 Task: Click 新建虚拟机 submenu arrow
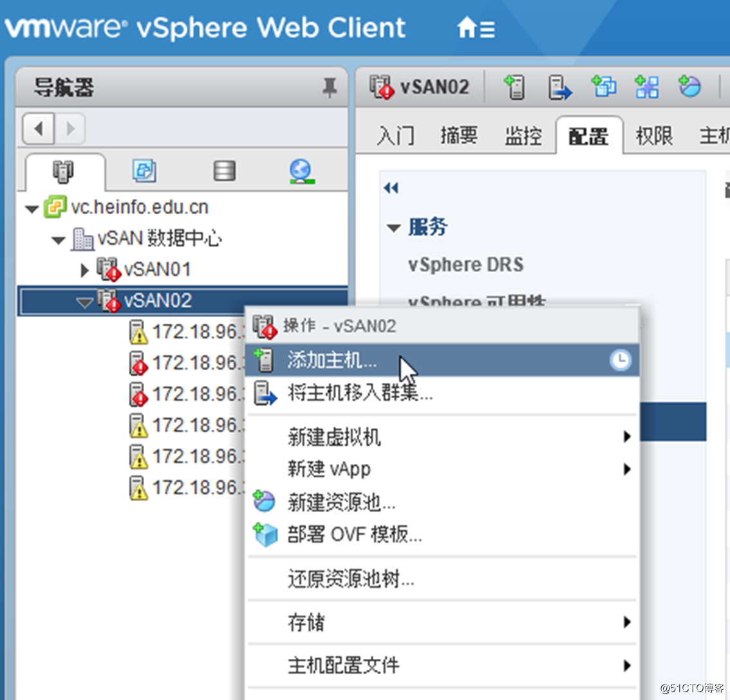coord(627,437)
